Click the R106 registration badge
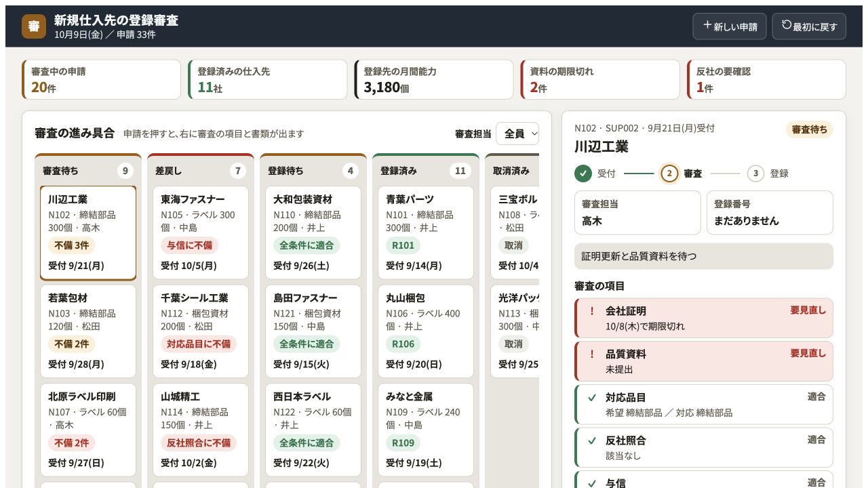Image resolution: width=868 pixels, height=488 pixels. coord(403,344)
